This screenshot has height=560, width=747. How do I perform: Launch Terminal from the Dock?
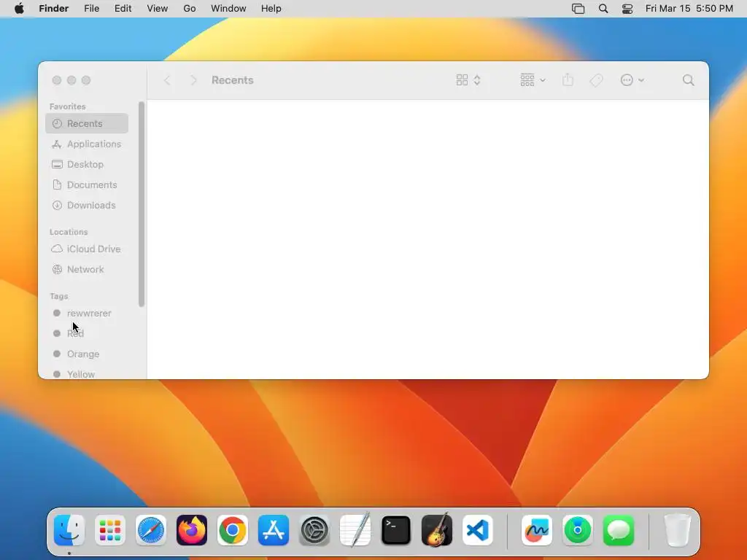[396, 530]
